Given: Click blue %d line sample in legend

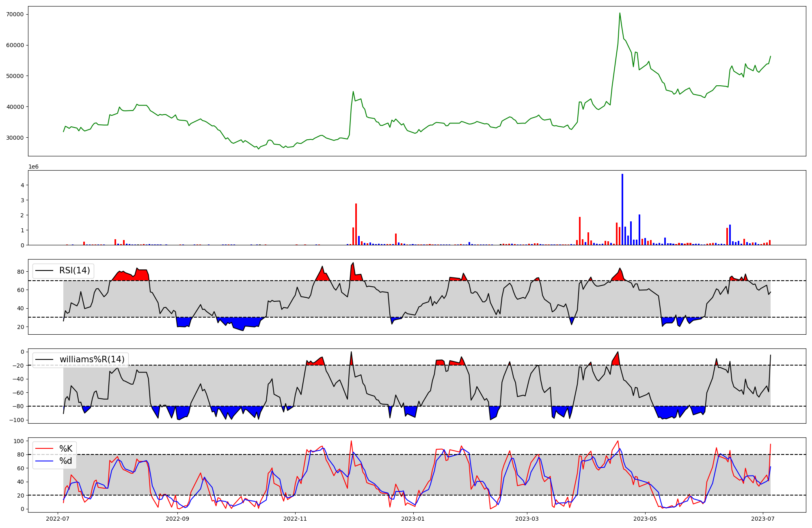Looking at the screenshot, I should pos(44,461).
